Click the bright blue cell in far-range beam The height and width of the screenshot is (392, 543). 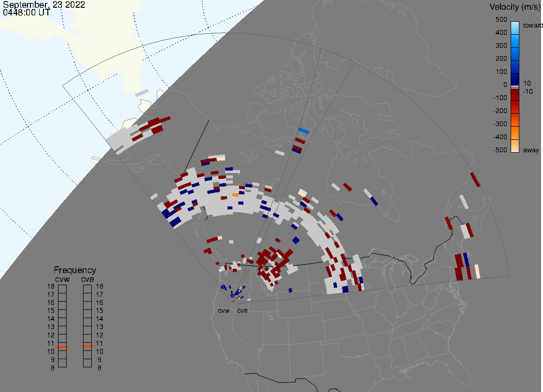303,131
